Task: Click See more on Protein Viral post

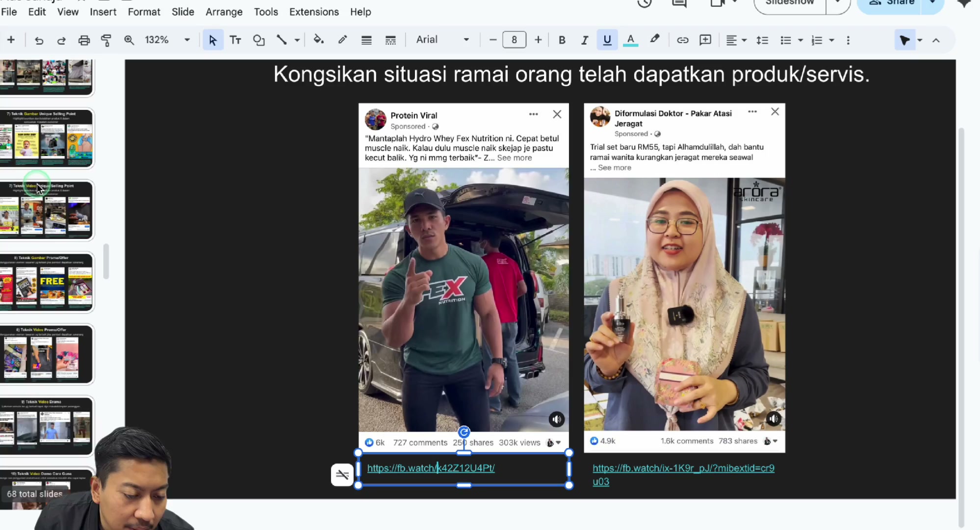Action: click(x=514, y=158)
